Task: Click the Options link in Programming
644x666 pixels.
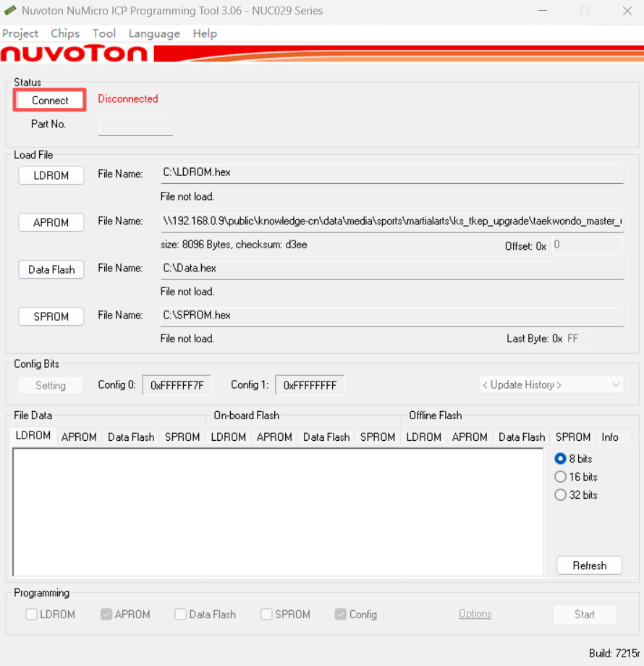Action: click(475, 614)
